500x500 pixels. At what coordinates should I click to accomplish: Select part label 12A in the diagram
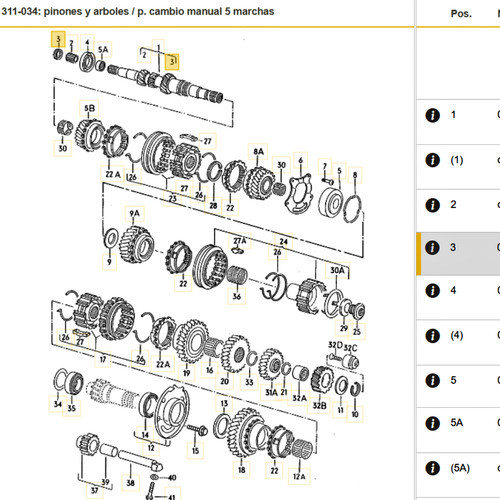click(299, 476)
